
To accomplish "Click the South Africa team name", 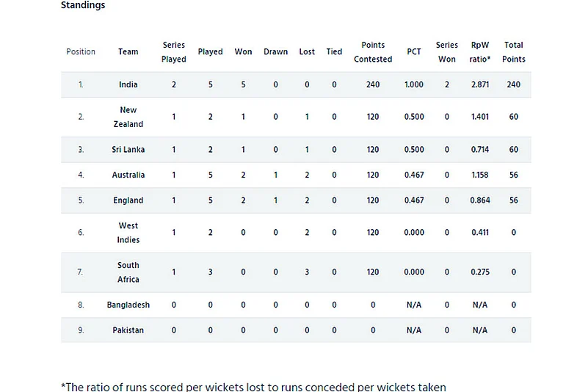I will 128,272.
